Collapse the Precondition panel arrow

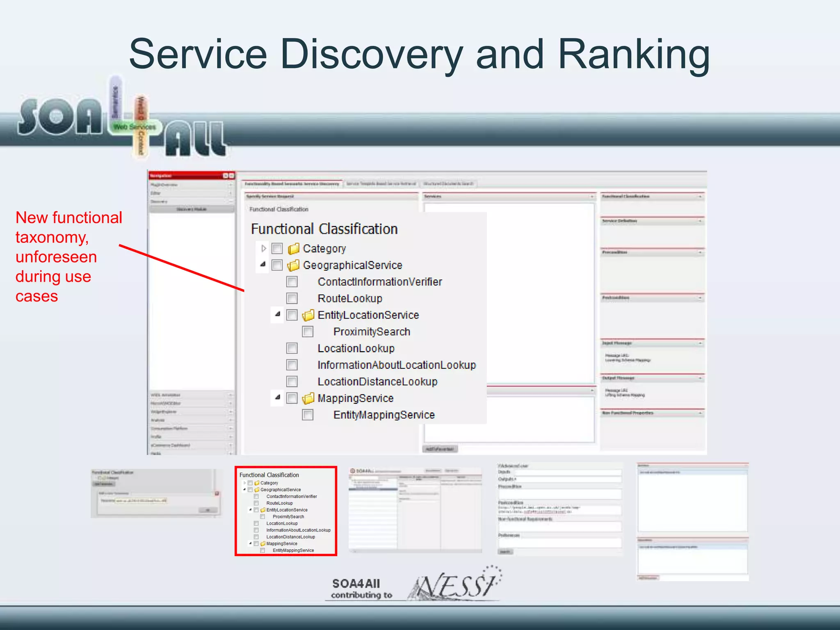[x=700, y=252]
